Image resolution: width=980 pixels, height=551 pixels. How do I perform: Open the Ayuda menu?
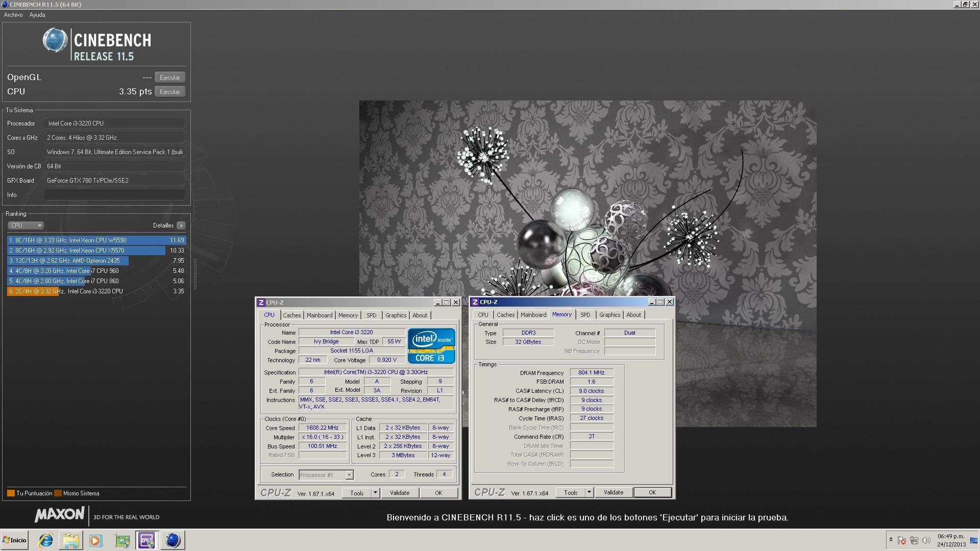(x=37, y=15)
